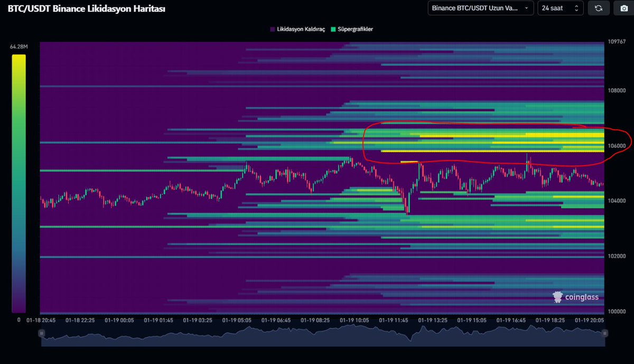Click the 100000 price axis label
The height and width of the screenshot is (364, 634).
pos(617,311)
